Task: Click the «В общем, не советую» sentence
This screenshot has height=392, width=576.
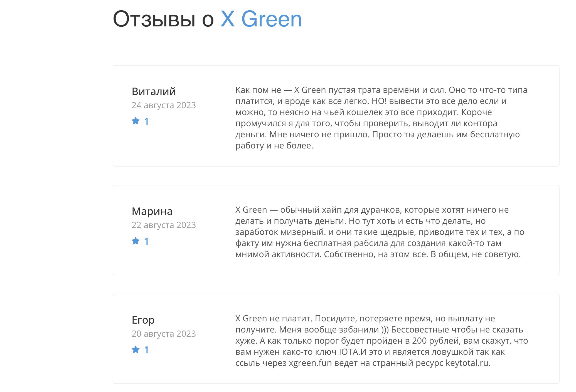Action: pyautogui.click(x=476, y=254)
